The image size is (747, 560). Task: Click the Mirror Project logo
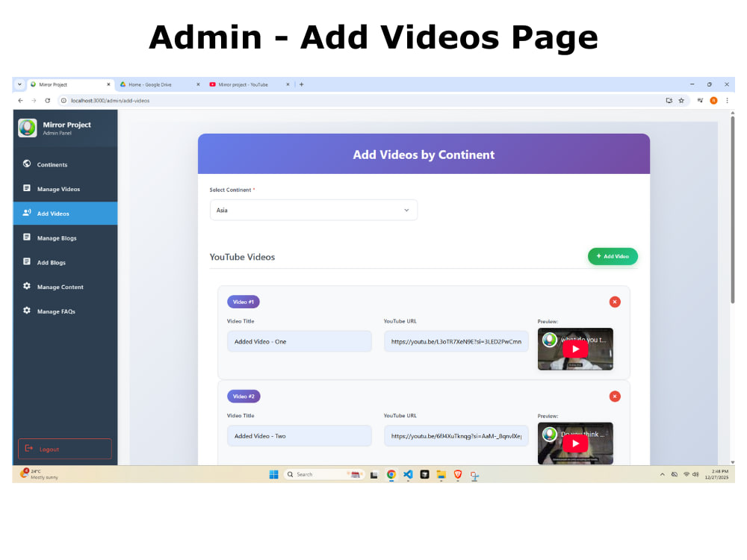tap(27, 128)
